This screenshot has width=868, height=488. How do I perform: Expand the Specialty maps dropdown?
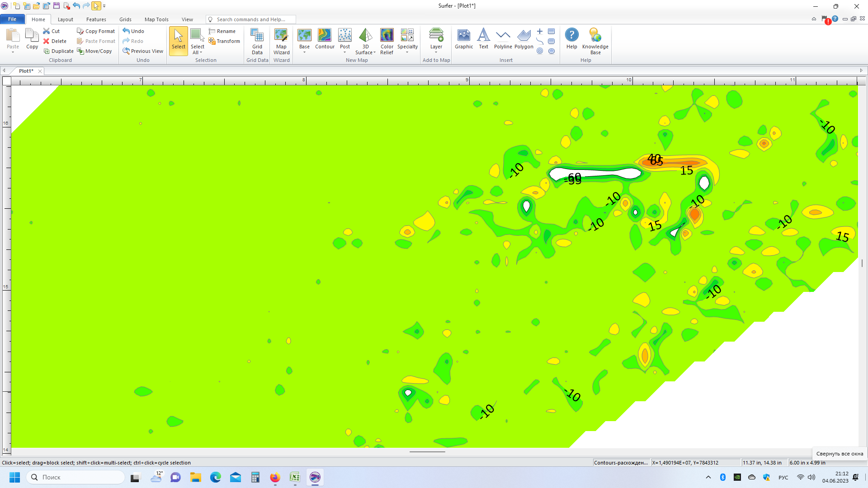(x=407, y=52)
